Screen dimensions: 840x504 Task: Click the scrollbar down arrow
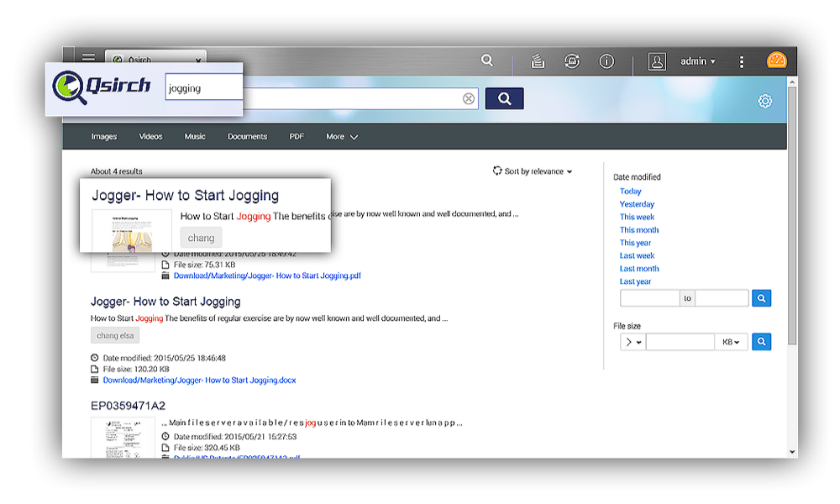tap(792, 452)
